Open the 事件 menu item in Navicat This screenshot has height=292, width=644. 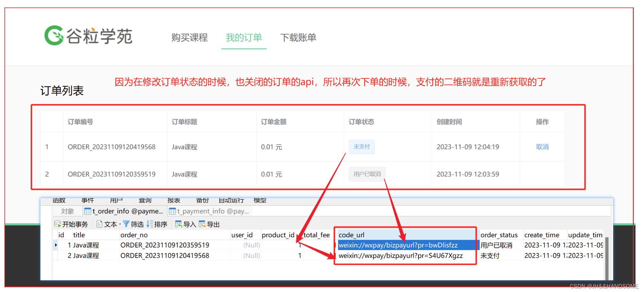(x=88, y=200)
